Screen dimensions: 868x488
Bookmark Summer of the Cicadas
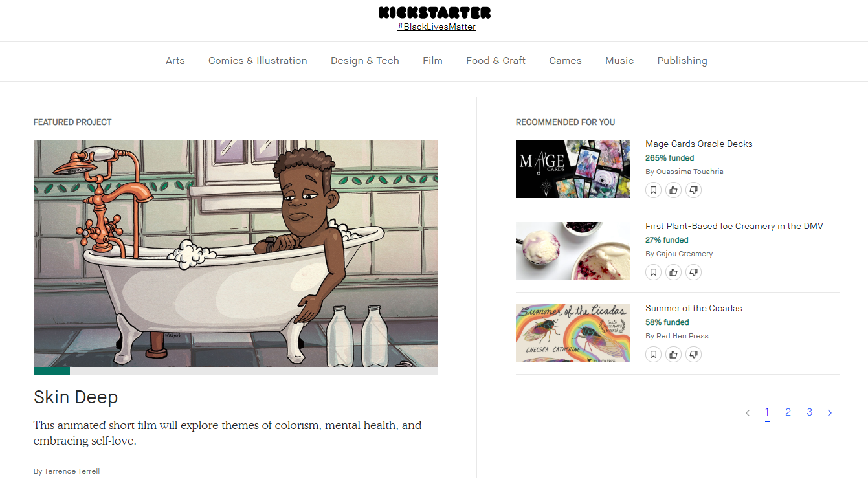(653, 355)
